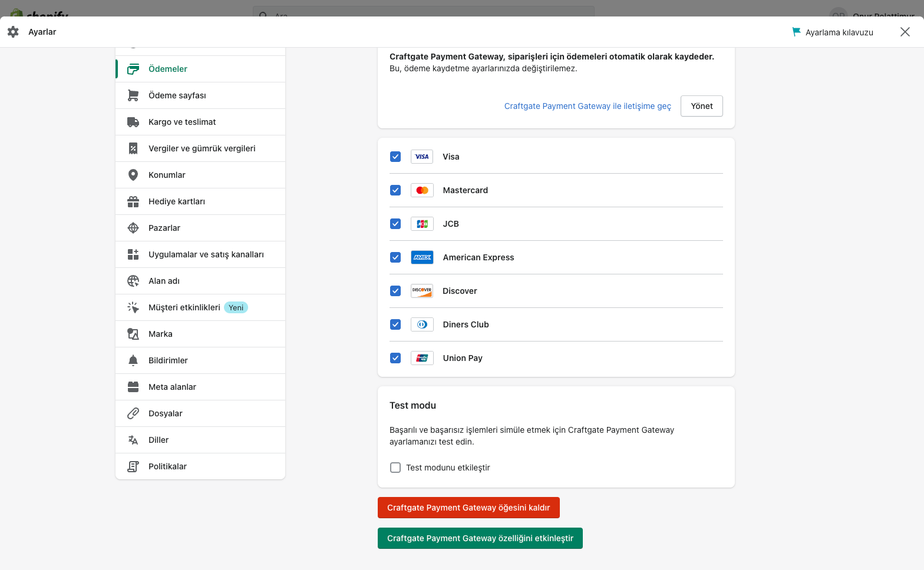
Task: Select the Bildirimler menu item
Action: coord(200,360)
